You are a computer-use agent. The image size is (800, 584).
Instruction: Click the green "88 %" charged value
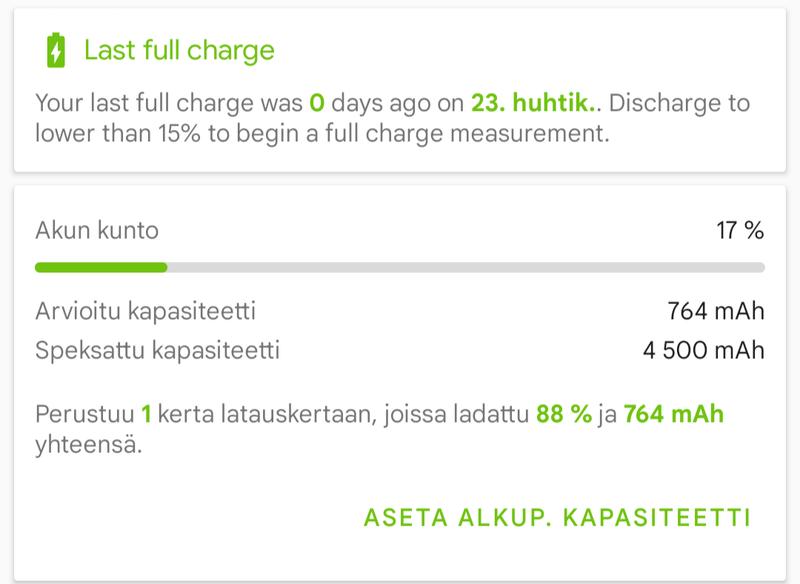(x=564, y=415)
